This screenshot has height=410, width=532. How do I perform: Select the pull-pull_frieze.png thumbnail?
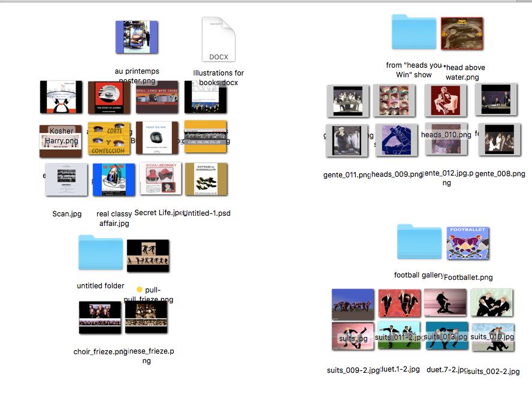[x=148, y=256]
